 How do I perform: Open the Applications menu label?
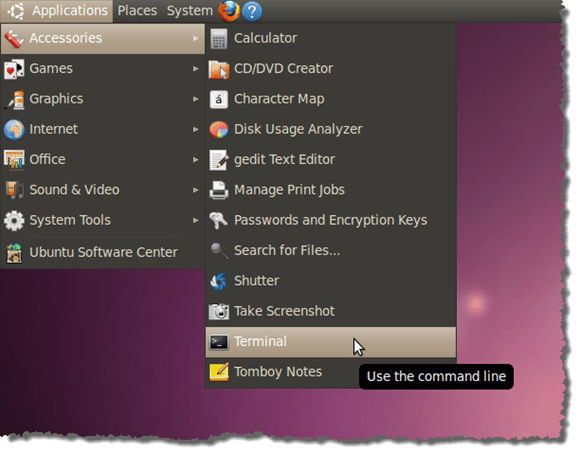coord(70,11)
